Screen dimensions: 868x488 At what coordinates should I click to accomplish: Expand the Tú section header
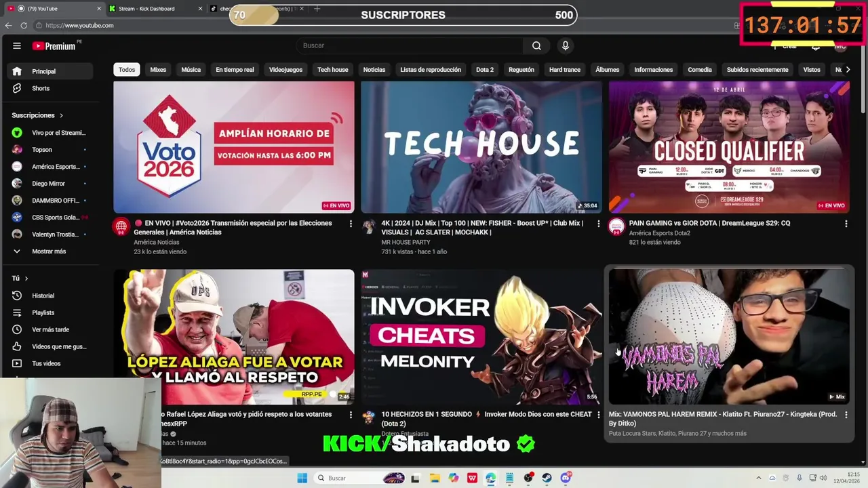tap(20, 278)
